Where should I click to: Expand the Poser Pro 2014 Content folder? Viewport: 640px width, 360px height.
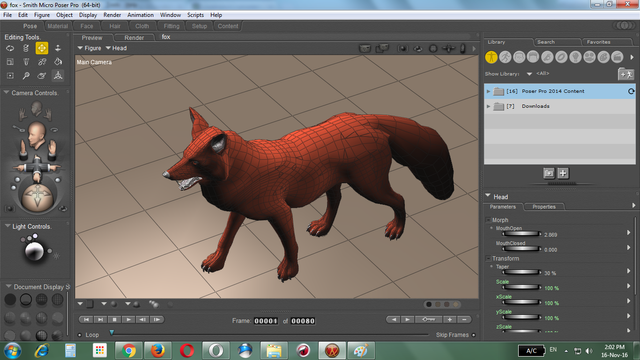[x=489, y=91]
